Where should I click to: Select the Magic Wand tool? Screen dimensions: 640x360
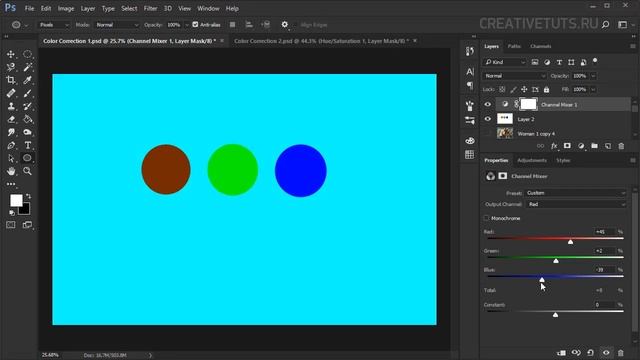pos(27,67)
